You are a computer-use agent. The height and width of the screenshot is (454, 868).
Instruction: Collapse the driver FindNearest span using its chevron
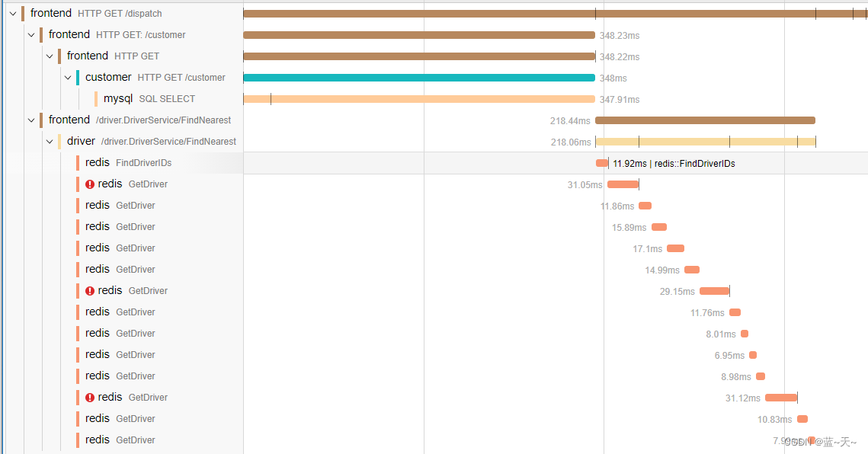[49, 141]
